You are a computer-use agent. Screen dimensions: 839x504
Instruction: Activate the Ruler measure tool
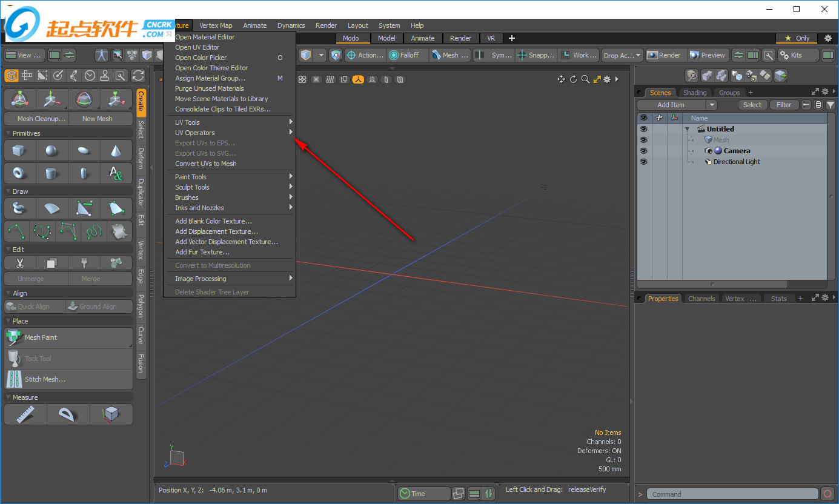[25, 414]
